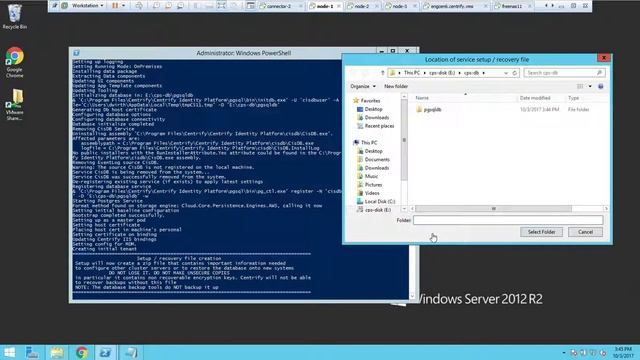Open the Windows Start button
Image resolution: width=640 pixels, height=360 pixels.
click(x=9, y=352)
